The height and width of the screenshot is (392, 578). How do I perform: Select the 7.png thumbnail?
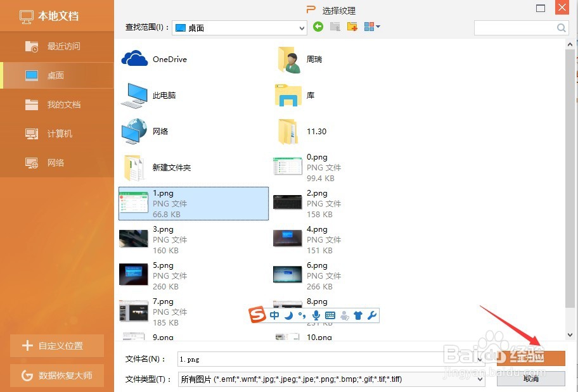tap(134, 310)
